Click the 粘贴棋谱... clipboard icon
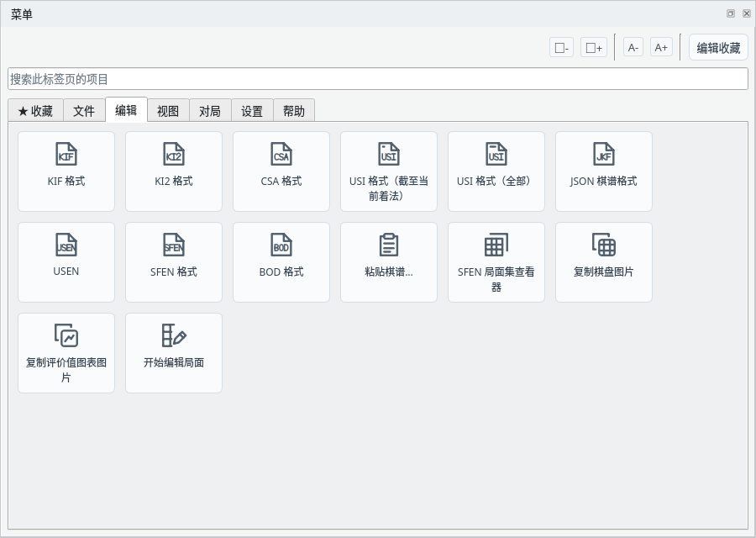756x538 pixels. pos(389,245)
